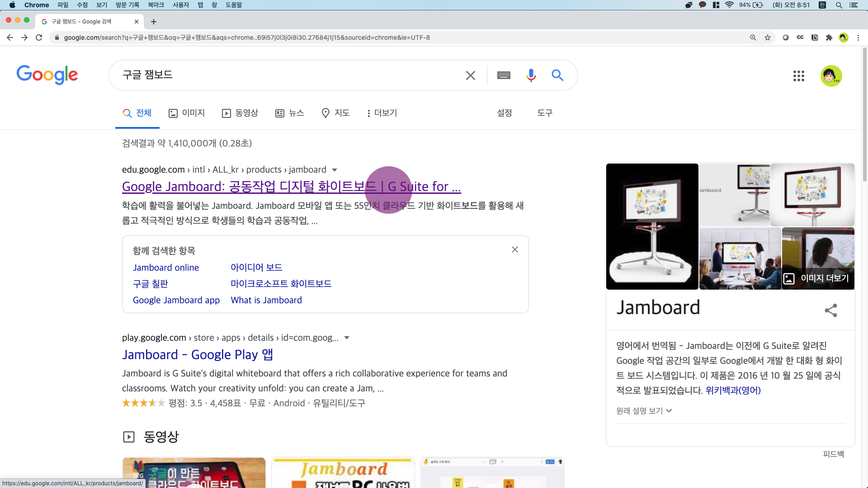Open the large Jamboard product thumbnail

click(x=652, y=226)
